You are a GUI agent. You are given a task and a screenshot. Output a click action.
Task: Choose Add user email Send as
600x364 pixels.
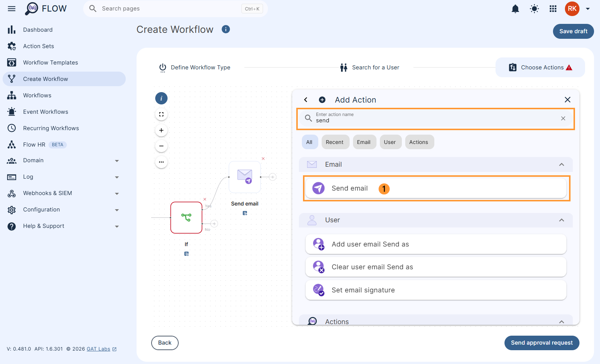pos(436,244)
